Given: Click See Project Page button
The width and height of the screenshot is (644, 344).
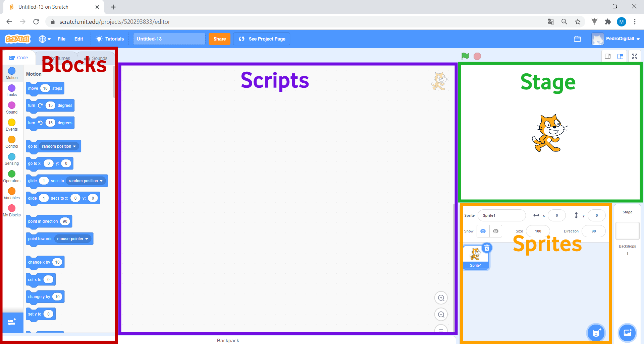Looking at the screenshot, I should click(262, 39).
